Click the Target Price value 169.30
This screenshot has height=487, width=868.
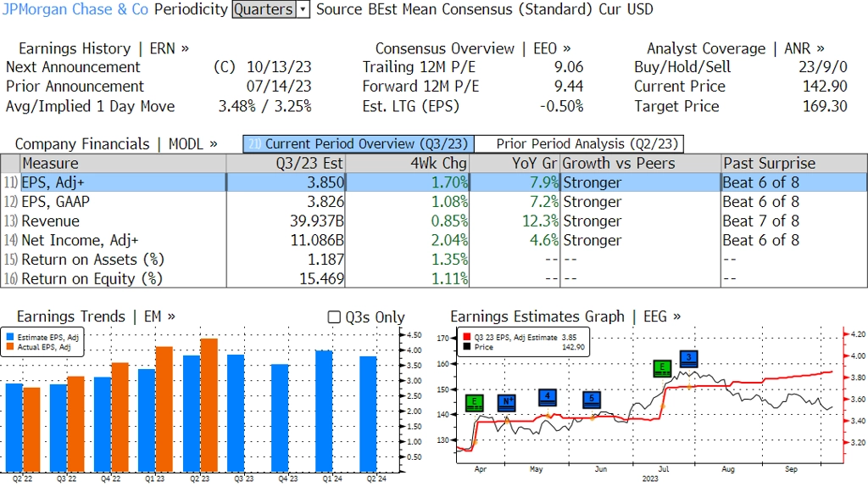825,106
